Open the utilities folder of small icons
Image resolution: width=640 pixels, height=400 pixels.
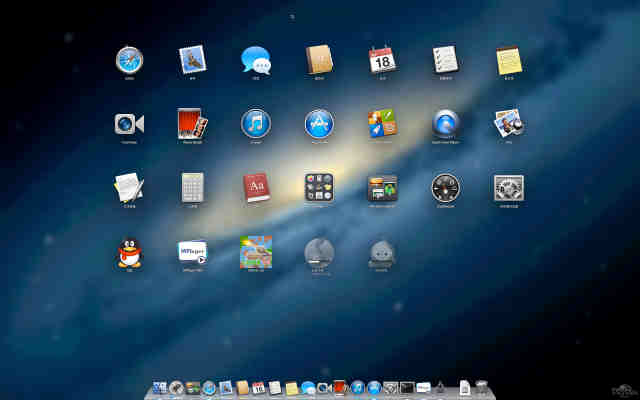pos(319,187)
